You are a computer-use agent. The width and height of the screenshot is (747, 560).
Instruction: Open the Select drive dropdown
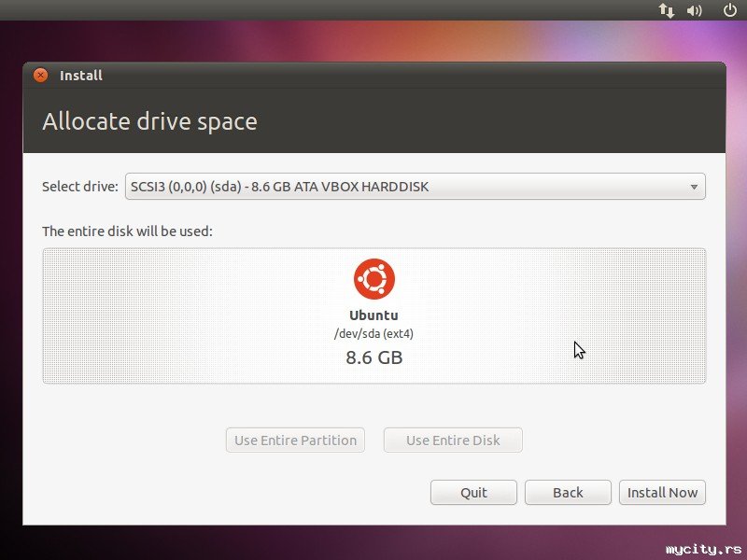coord(415,186)
